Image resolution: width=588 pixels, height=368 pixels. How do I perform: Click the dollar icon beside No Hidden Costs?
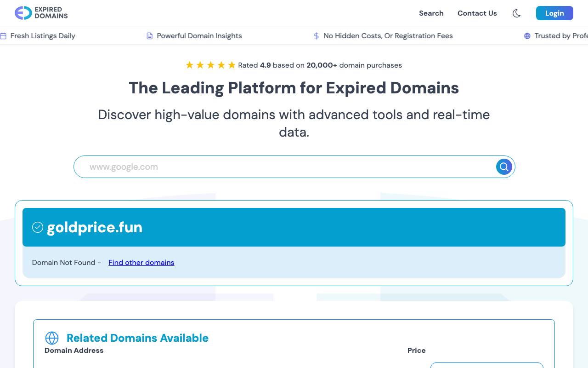[316, 36]
